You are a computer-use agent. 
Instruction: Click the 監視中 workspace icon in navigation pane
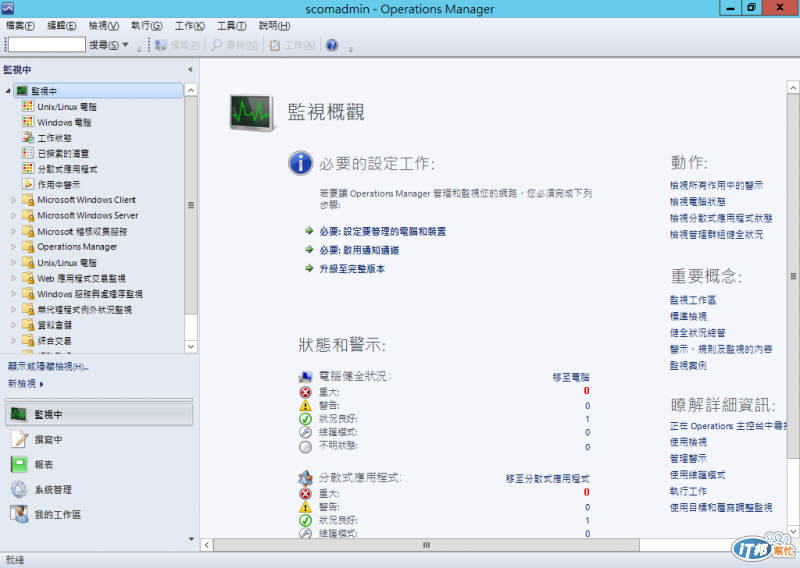tap(19, 414)
